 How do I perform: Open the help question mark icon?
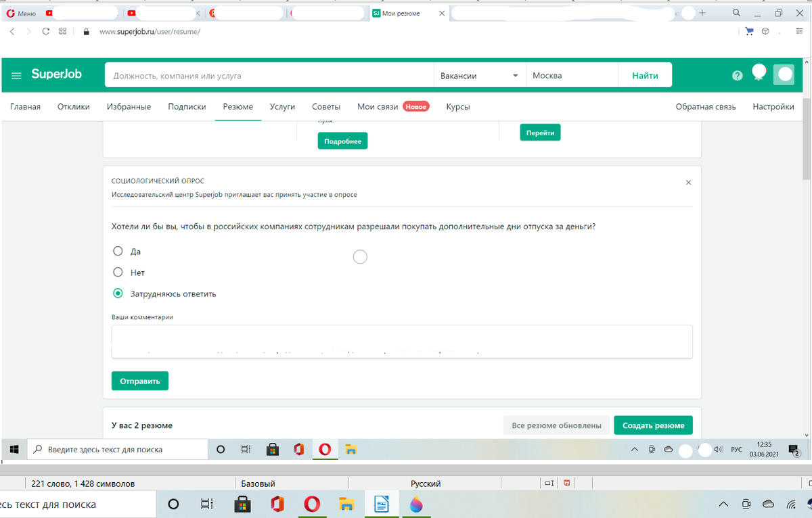tap(738, 76)
